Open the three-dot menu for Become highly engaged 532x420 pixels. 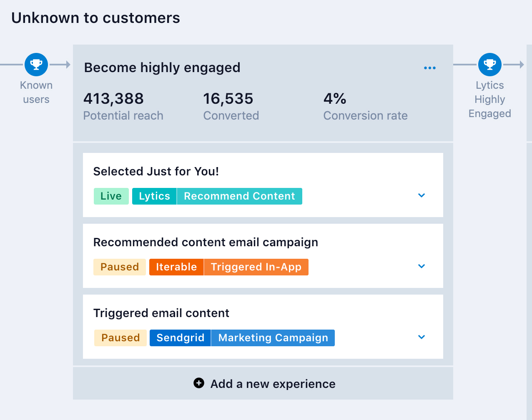pos(429,68)
